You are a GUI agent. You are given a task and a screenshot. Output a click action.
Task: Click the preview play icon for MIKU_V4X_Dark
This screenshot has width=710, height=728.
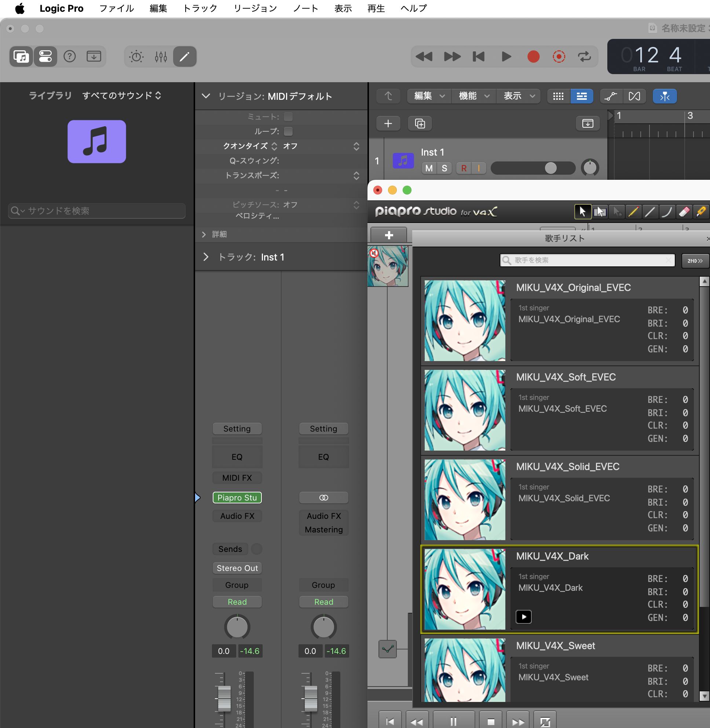click(x=523, y=616)
